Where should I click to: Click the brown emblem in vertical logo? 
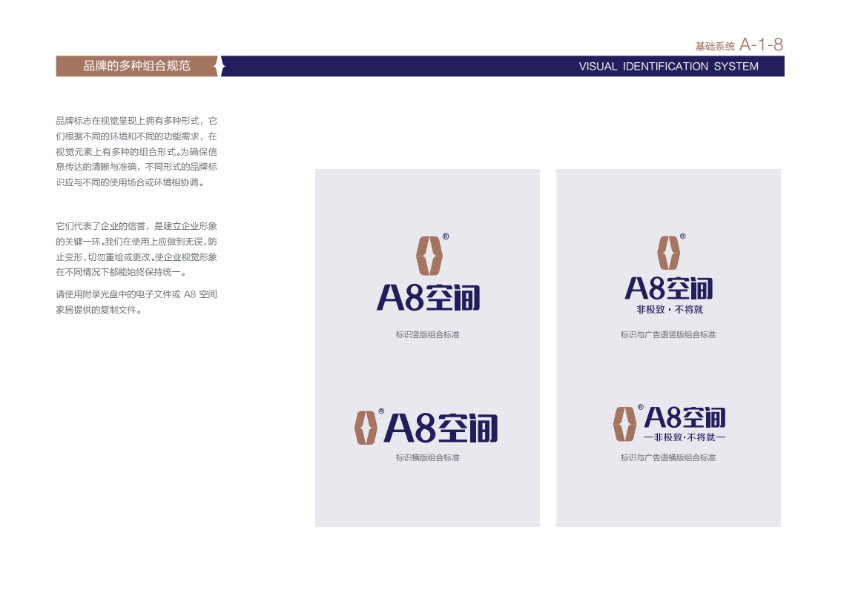429,256
